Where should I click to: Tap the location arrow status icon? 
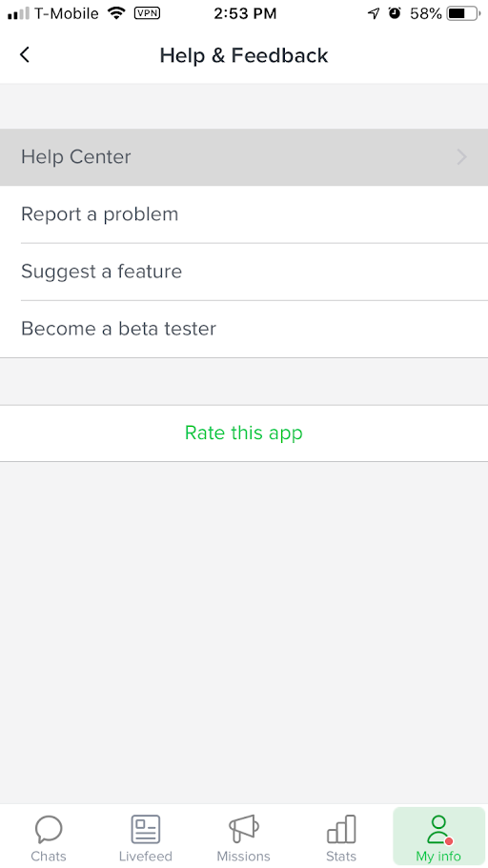374,13
